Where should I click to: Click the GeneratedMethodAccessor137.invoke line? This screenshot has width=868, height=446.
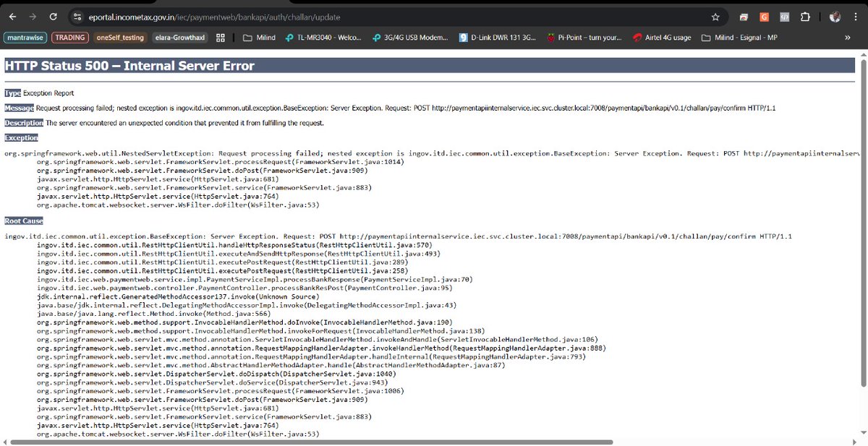coord(177,296)
